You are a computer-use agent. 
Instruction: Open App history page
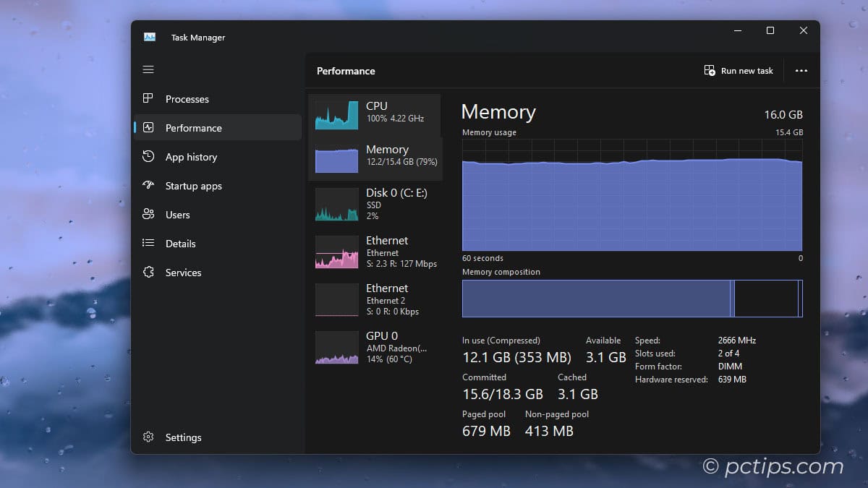191,156
